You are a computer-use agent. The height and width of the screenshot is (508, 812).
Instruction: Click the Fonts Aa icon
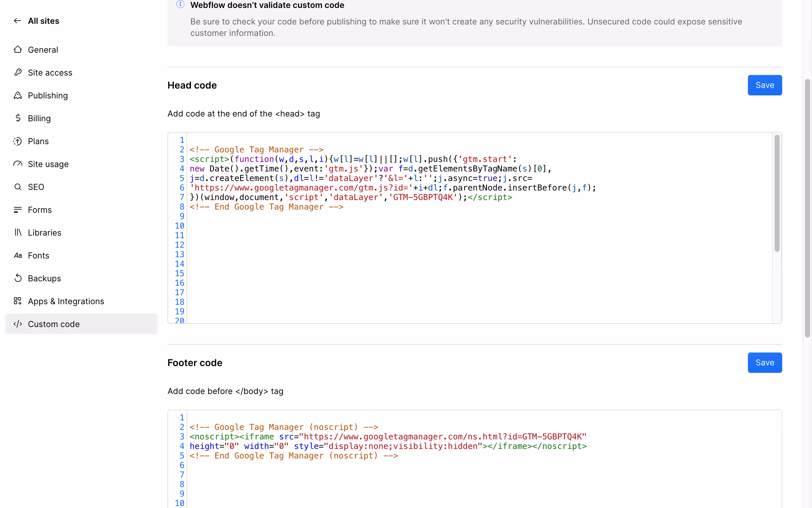tap(18, 255)
